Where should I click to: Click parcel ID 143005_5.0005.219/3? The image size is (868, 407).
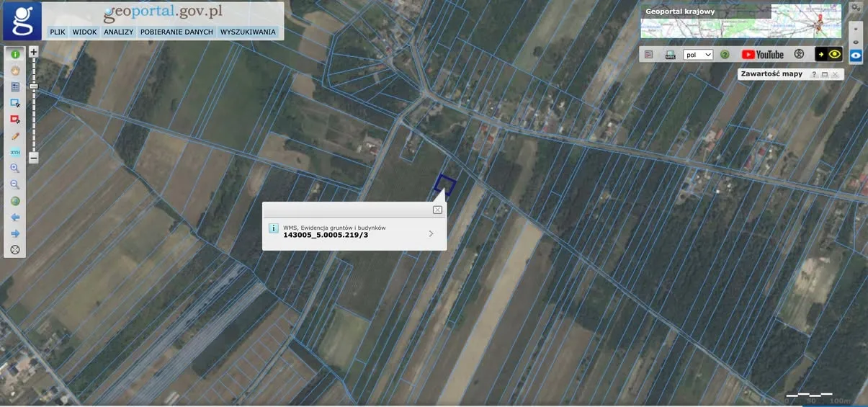[x=326, y=235]
